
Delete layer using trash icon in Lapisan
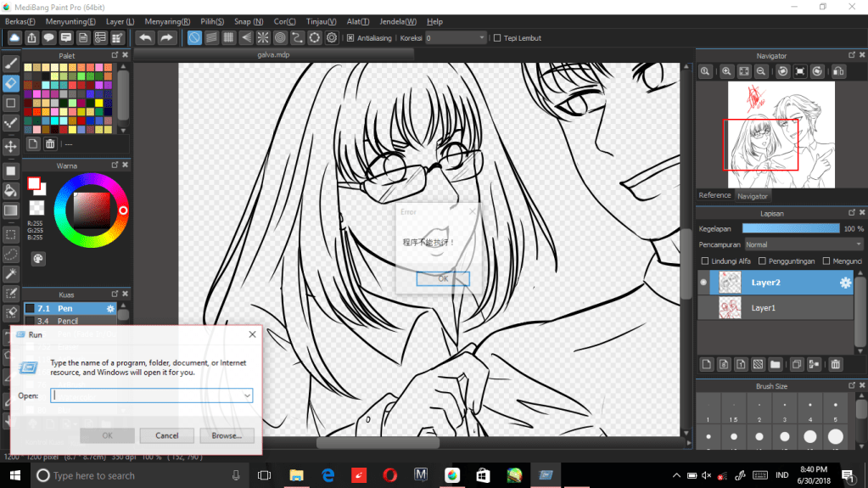(x=836, y=364)
